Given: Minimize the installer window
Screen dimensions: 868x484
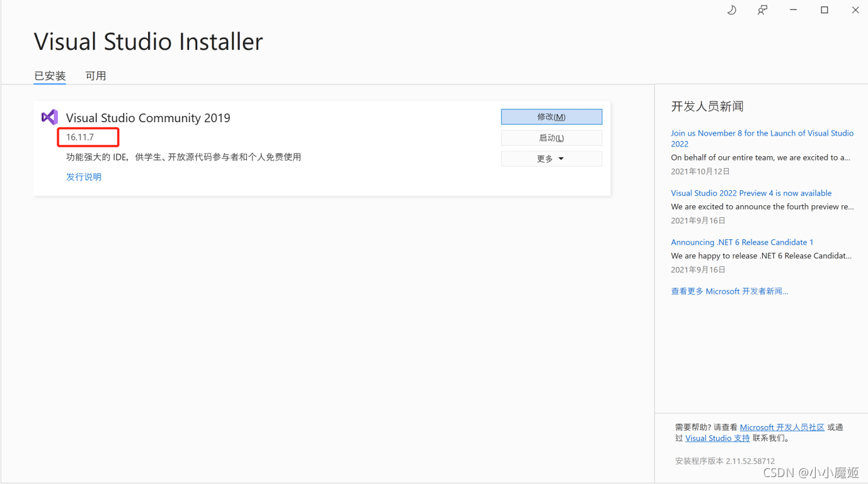Looking at the screenshot, I should pyautogui.click(x=793, y=10).
